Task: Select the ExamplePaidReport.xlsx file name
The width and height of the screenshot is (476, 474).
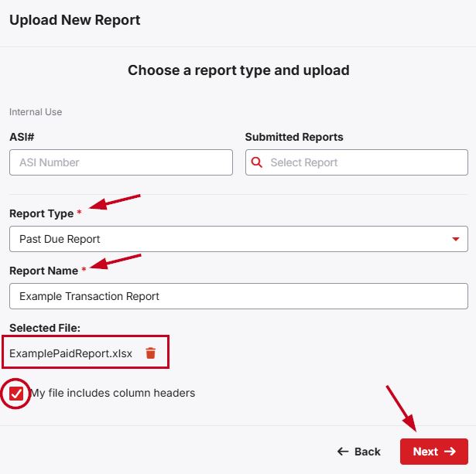Action: pos(70,353)
